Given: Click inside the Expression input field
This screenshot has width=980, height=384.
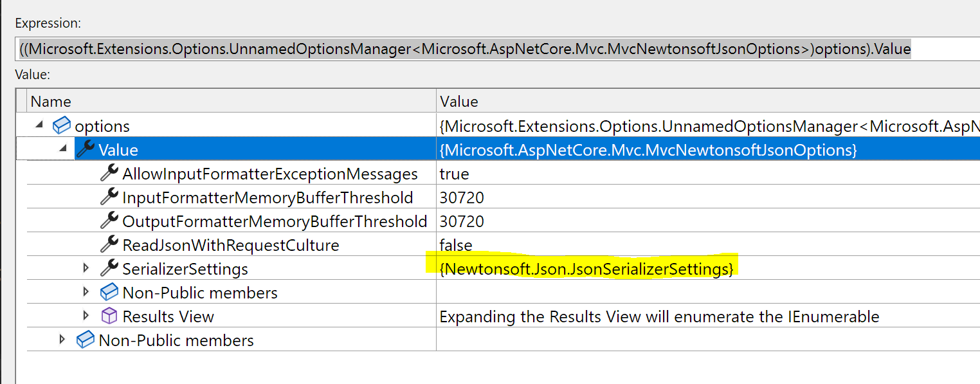Looking at the screenshot, I should (450, 48).
